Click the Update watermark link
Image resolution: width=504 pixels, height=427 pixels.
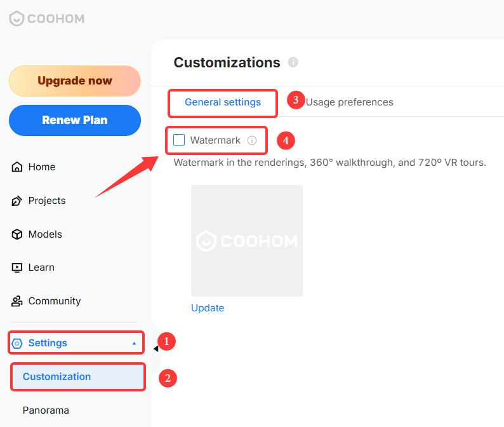(x=208, y=308)
